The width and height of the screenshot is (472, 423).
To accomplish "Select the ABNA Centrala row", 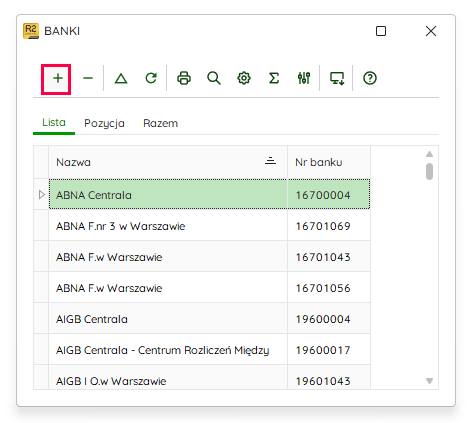I will (x=209, y=194).
